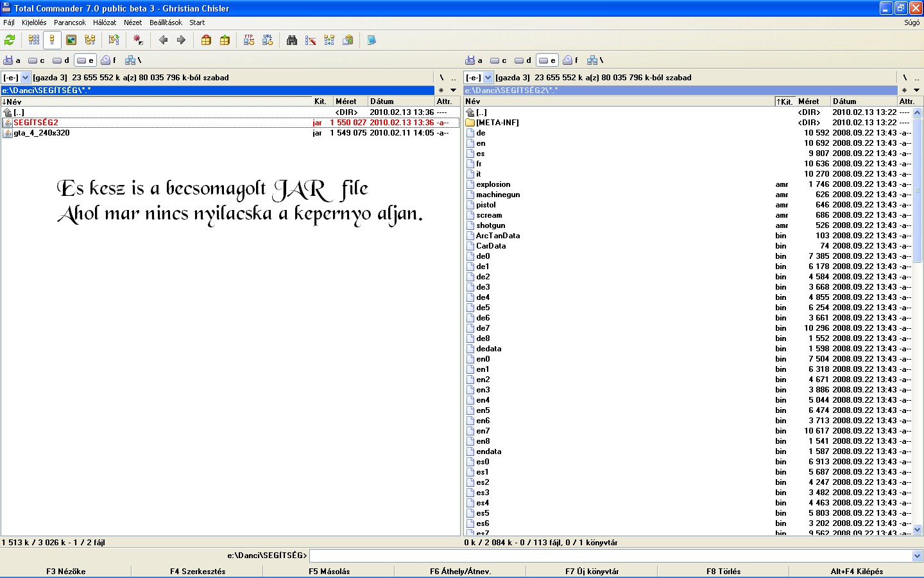Select drive c in left panel
The width and height of the screenshot is (924, 578).
click(x=37, y=60)
